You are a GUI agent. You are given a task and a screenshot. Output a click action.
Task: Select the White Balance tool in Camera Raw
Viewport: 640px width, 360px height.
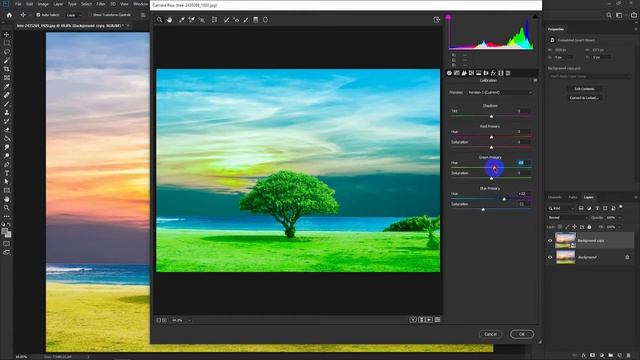tap(182, 20)
